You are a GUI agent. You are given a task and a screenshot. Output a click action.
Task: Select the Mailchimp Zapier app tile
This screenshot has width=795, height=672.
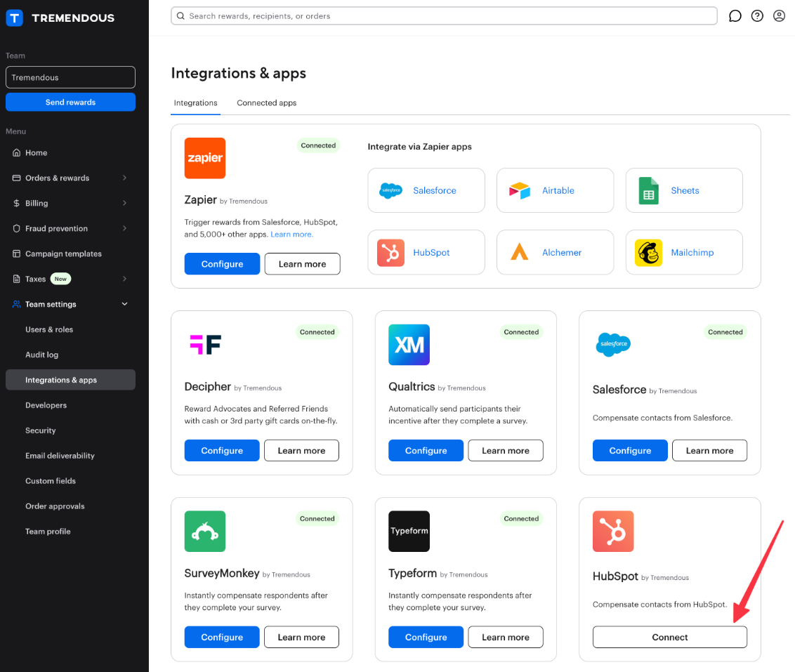(x=684, y=253)
